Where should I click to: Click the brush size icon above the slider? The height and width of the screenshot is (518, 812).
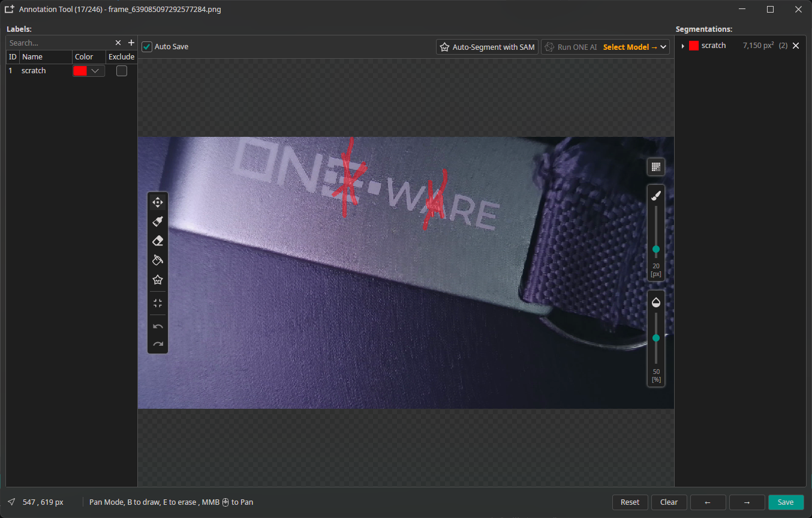(655, 196)
